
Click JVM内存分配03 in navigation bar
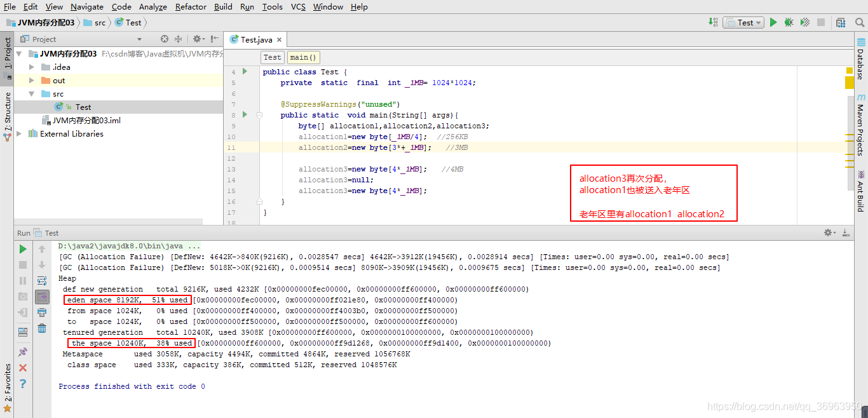click(x=40, y=22)
